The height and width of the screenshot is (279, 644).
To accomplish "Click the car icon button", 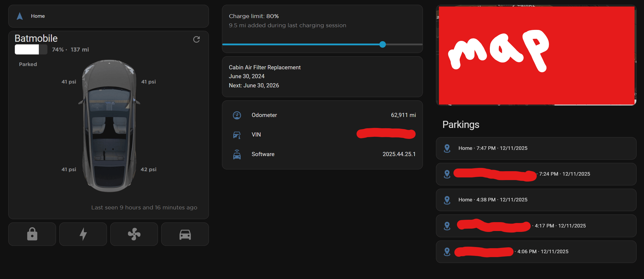I will pyautogui.click(x=185, y=234).
